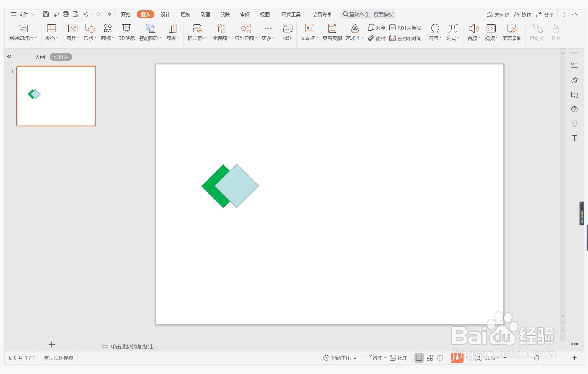Switch to the 设计 ribbon tab
The height and width of the screenshot is (374, 588).
click(x=165, y=14)
